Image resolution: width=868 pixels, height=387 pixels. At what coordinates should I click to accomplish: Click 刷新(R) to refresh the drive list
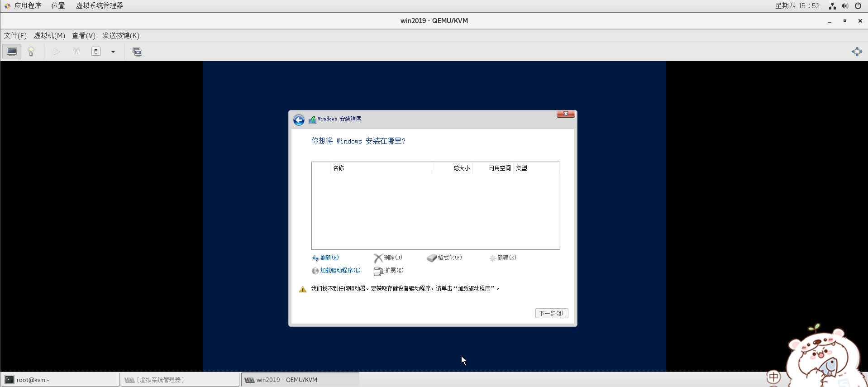(329, 258)
